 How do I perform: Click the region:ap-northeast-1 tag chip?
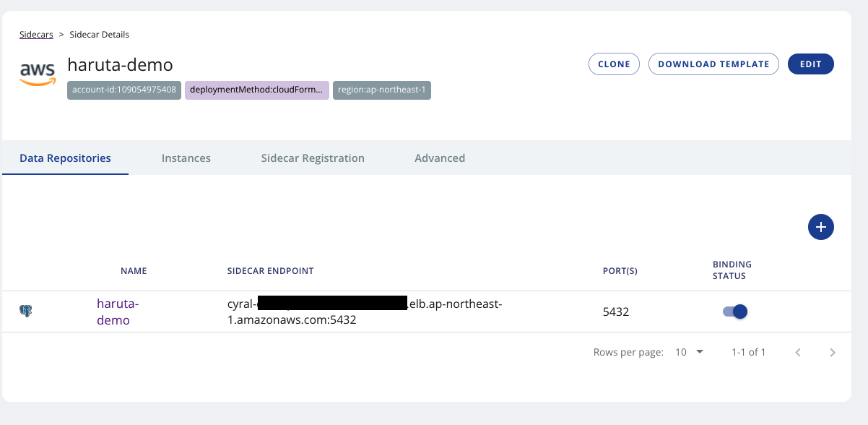(381, 90)
